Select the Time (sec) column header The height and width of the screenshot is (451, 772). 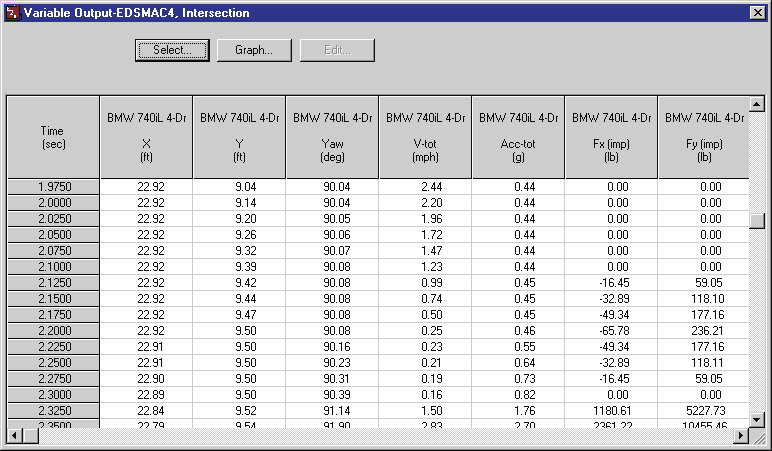tap(53, 137)
